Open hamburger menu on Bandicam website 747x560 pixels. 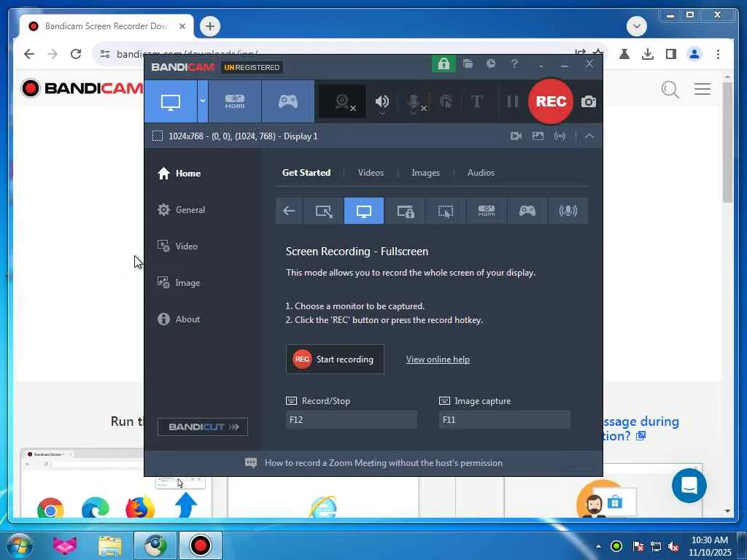tap(703, 89)
